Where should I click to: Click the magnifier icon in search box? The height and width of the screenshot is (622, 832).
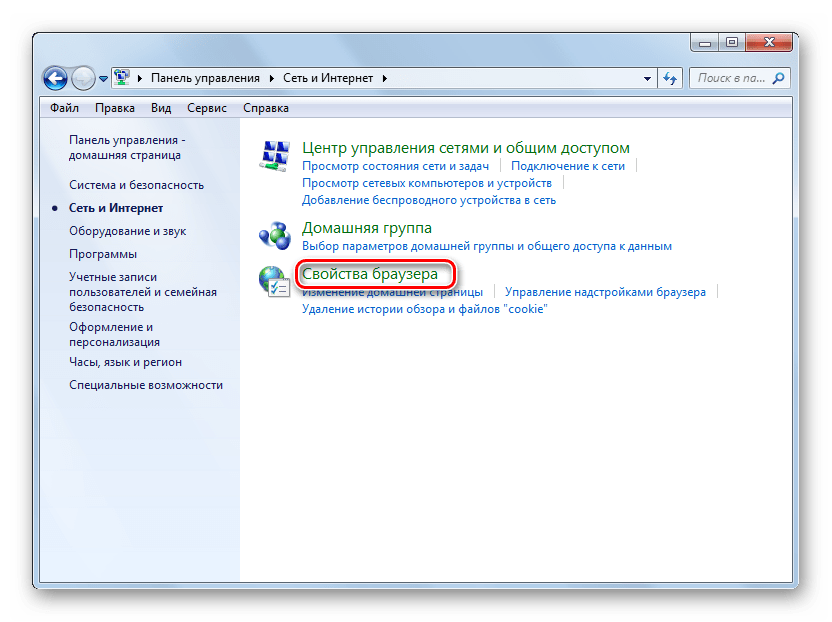tap(779, 78)
